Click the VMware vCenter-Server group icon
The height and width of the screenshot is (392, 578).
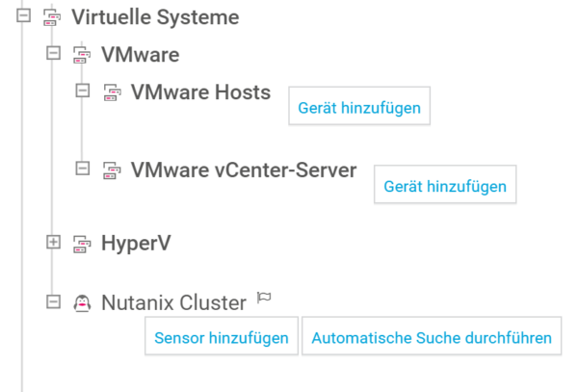[112, 170]
